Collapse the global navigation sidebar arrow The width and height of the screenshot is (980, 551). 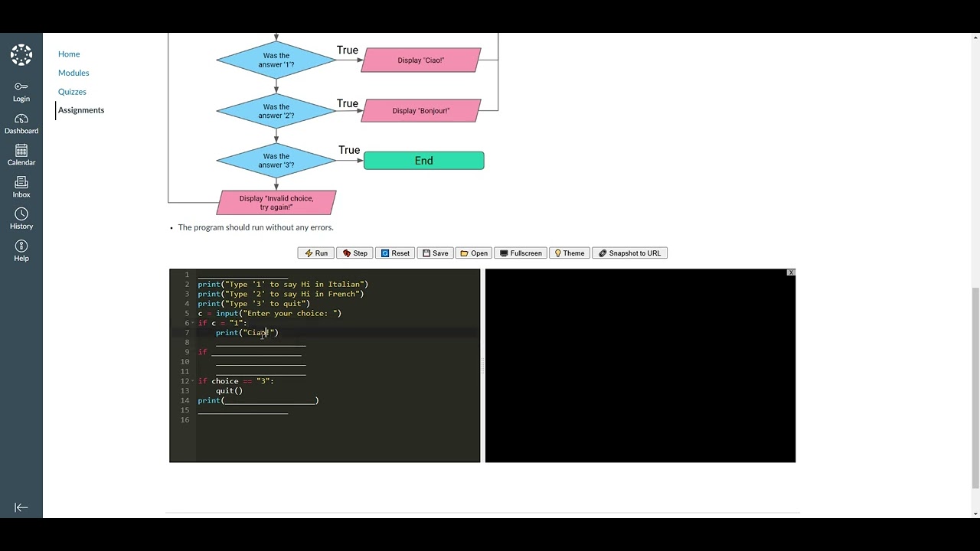21,507
